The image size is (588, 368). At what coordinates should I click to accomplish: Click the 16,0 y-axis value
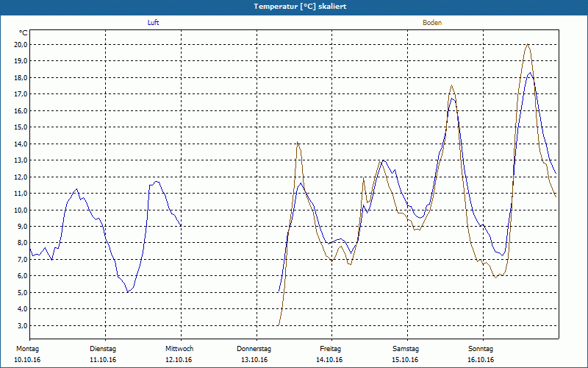21,111
